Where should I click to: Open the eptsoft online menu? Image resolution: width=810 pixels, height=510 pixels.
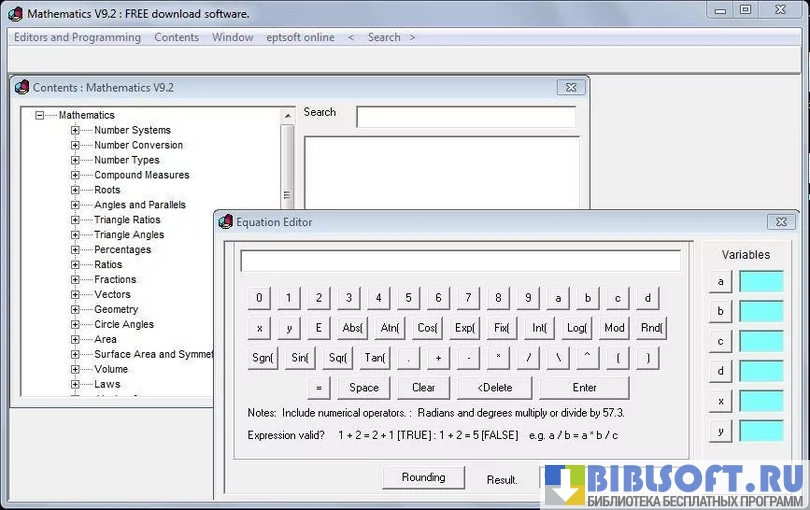(x=300, y=38)
